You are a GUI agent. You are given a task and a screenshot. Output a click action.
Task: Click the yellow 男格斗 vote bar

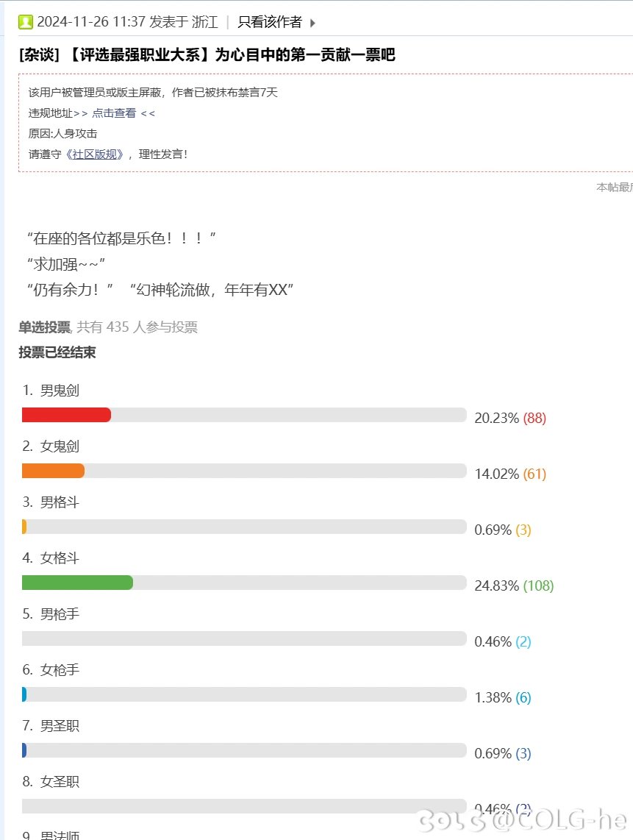[x=24, y=527]
